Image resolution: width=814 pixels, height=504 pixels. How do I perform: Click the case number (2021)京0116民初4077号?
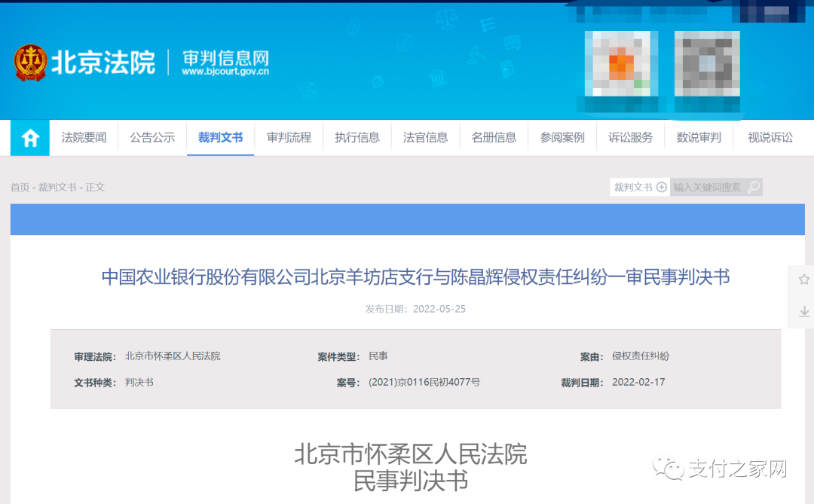(424, 383)
